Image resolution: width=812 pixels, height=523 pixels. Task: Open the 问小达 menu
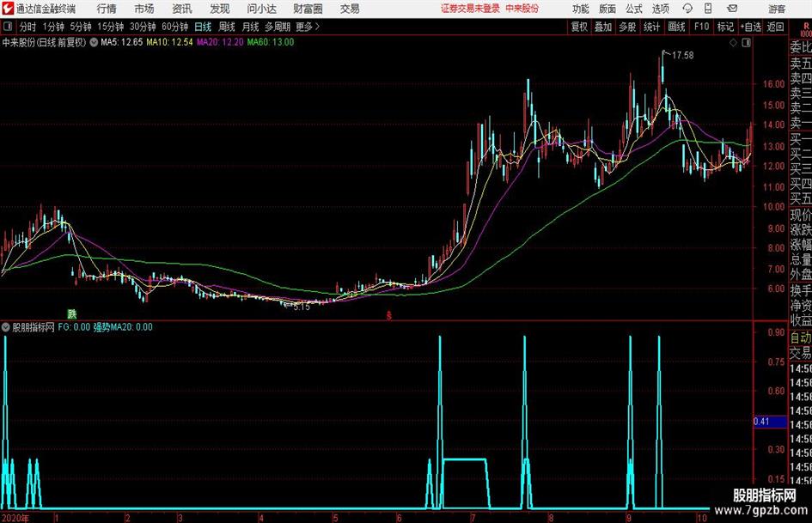coord(261,9)
